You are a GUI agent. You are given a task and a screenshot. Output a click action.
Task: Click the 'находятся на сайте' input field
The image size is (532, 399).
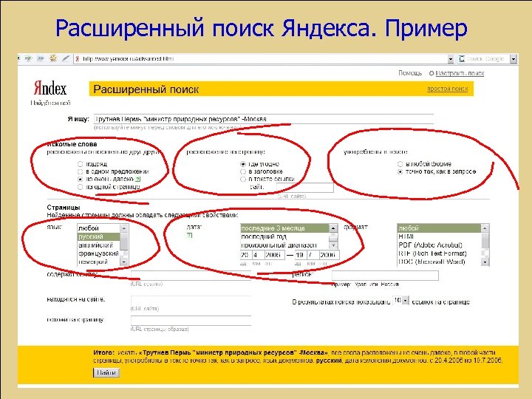(191, 301)
